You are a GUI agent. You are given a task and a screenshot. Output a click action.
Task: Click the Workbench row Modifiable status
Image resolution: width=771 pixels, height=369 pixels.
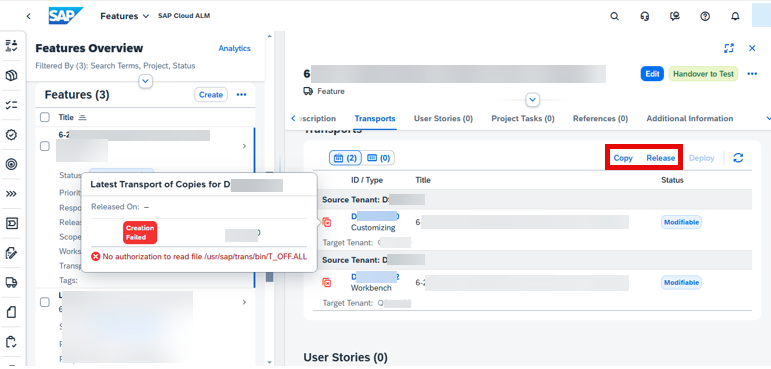click(x=681, y=282)
